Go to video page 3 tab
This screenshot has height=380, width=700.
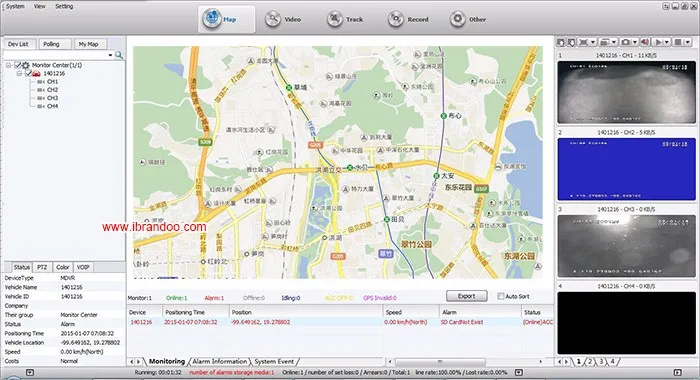click(x=601, y=361)
